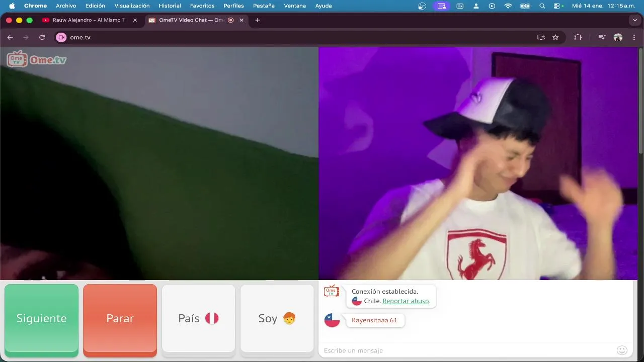Image resolution: width=644 pixels, height=362 pixels.
Task: Open the Edición menu
Action: 95,6
